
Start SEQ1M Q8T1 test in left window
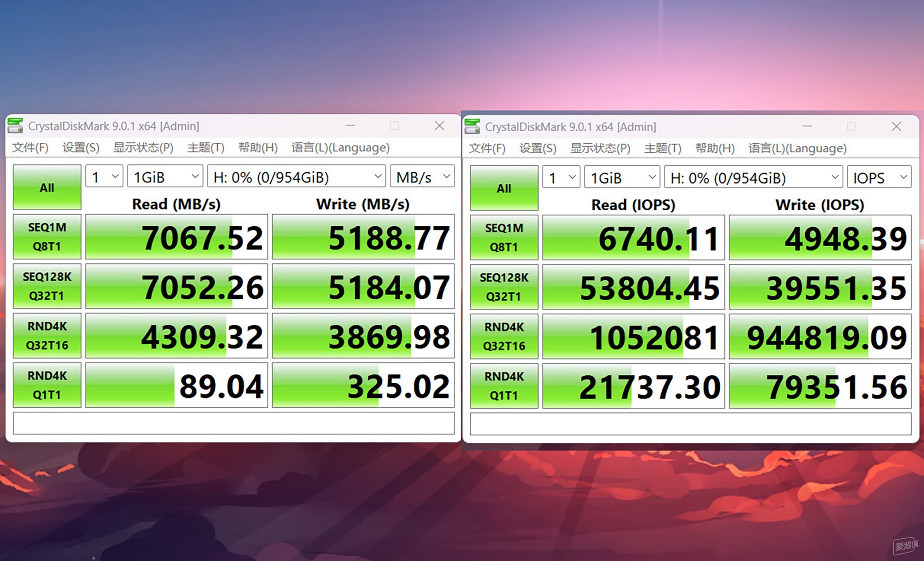pos(47,236)
